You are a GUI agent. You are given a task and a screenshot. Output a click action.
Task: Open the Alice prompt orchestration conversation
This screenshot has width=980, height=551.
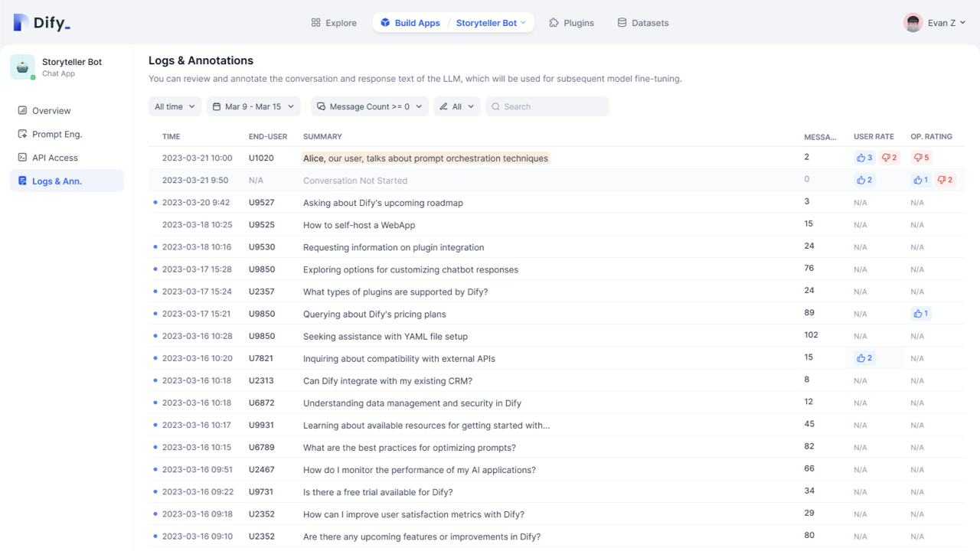coord(426,158)
